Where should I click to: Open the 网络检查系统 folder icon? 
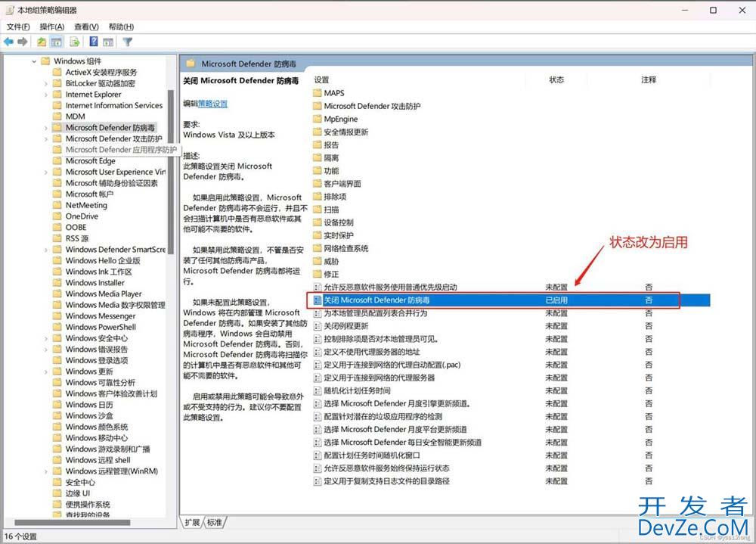pos(318,249)
